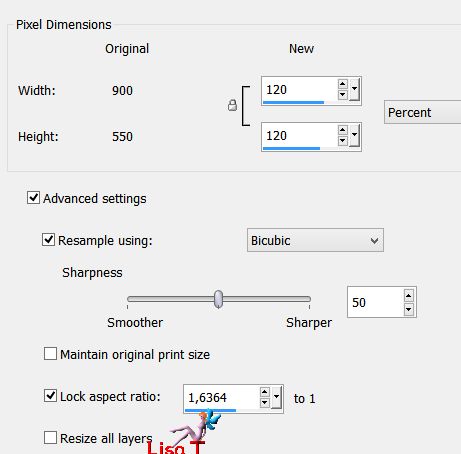Click the new Width input field
Screen dimensions: 461x454
[300, 90]
